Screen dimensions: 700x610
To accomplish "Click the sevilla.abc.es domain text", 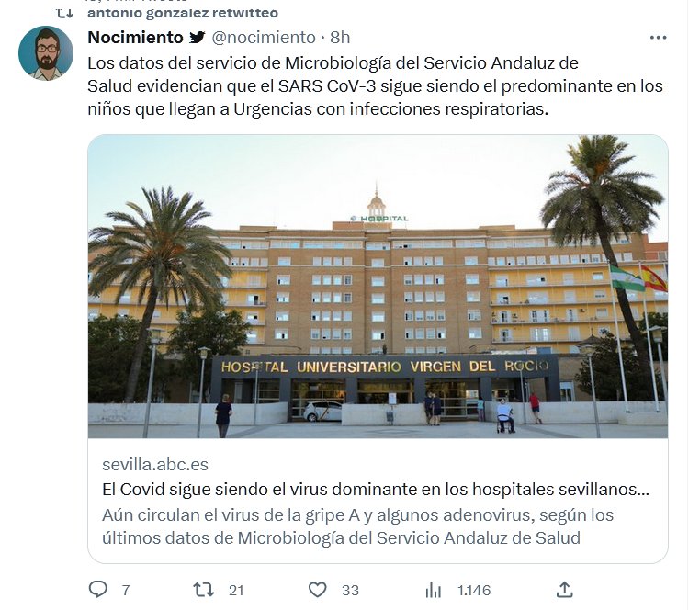I will [155, 465].
